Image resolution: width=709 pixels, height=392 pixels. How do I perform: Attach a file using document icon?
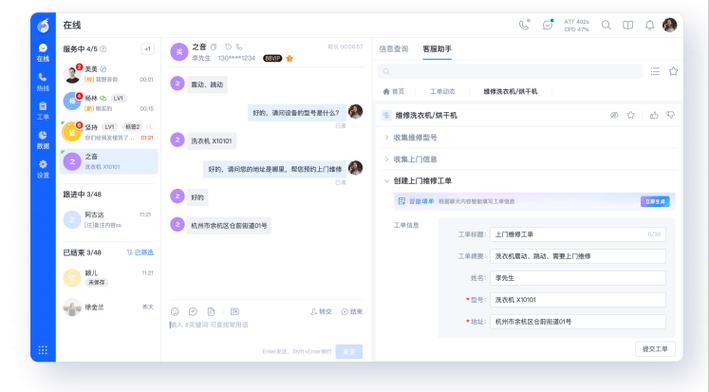click(211, 312)
